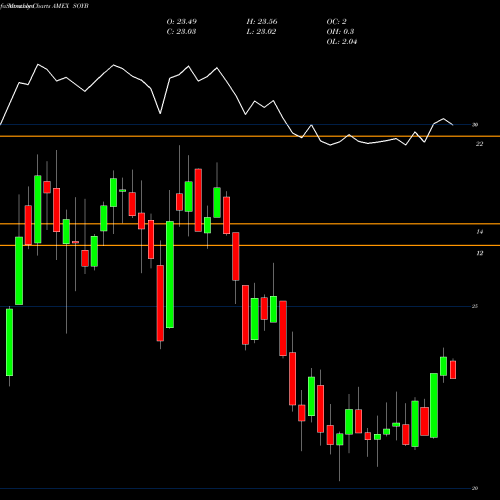
Task: Click the 14 orange level label
Action: pyautogui.click(x=479, y=232)
